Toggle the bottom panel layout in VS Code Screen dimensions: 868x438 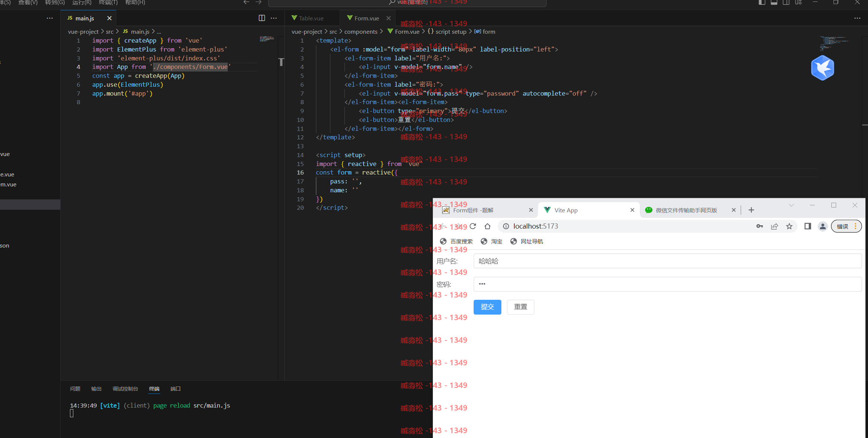click(774, 2)
